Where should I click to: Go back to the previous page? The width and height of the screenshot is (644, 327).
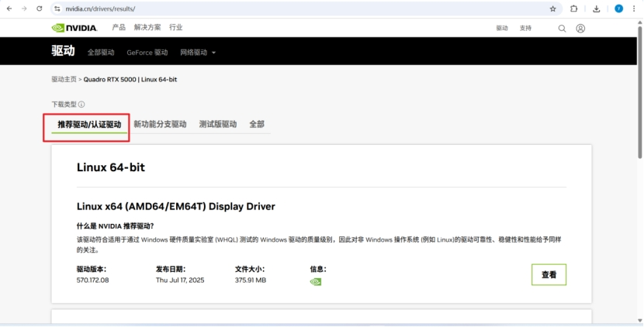click(9, 9)
